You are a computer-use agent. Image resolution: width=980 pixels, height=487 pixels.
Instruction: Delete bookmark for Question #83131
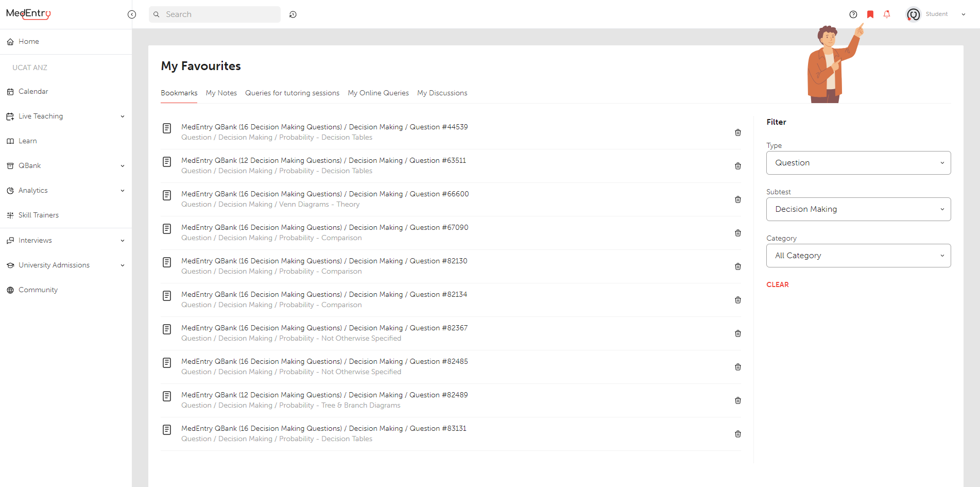(x=738, y=434)
